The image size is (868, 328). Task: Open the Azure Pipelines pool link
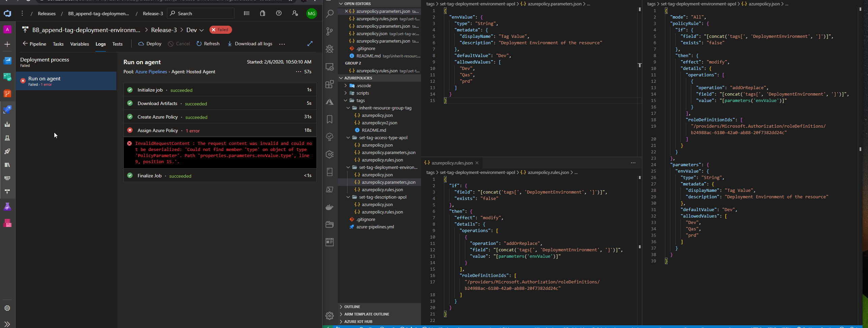click(x=151, y=72)
